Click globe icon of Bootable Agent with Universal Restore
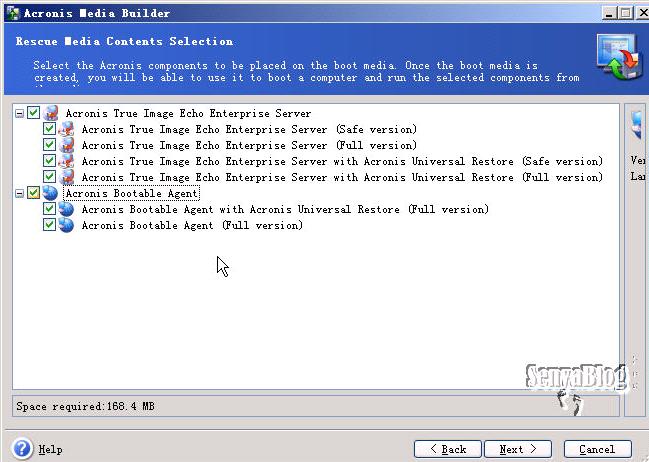 pos(66,209)
